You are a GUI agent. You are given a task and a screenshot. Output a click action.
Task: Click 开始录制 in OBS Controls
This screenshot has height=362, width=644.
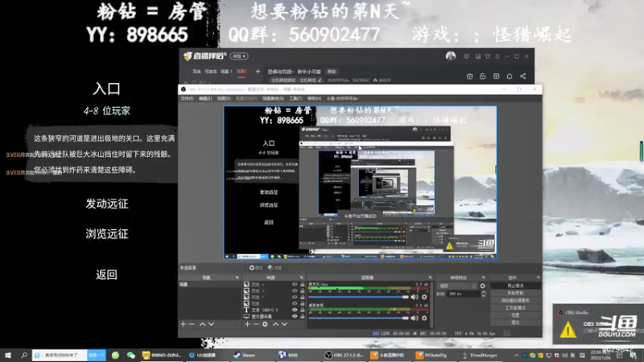coord(515,293)
